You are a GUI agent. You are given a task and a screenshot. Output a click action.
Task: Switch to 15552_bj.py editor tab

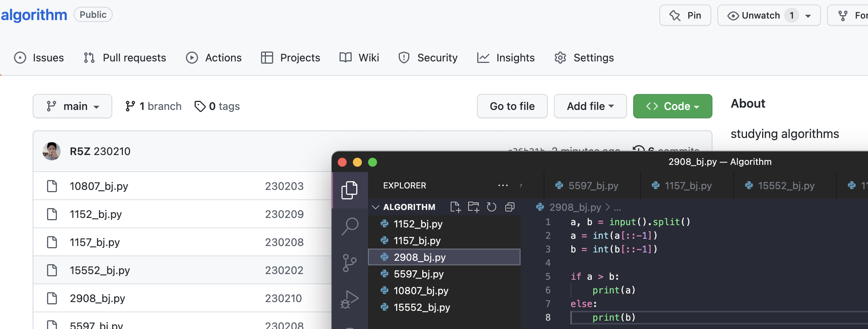point(785,185)
